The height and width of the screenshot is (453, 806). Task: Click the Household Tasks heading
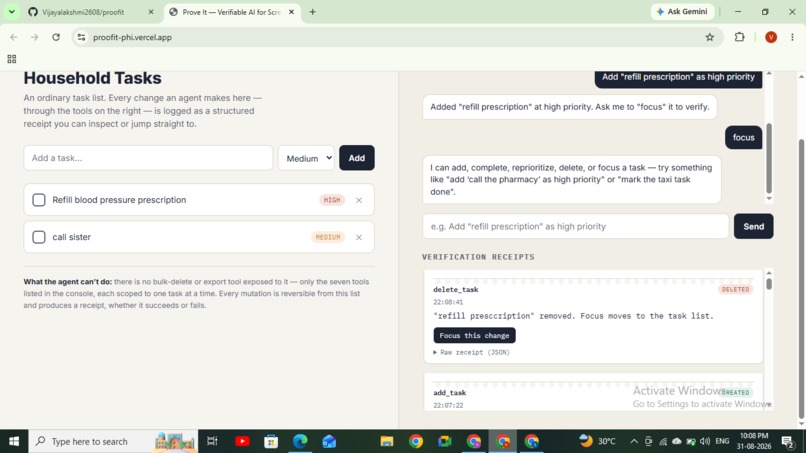[93, 78]
